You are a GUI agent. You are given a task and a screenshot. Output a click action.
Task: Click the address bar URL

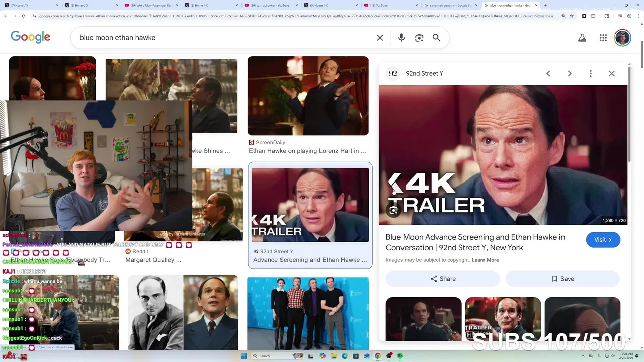coord(297,16)
